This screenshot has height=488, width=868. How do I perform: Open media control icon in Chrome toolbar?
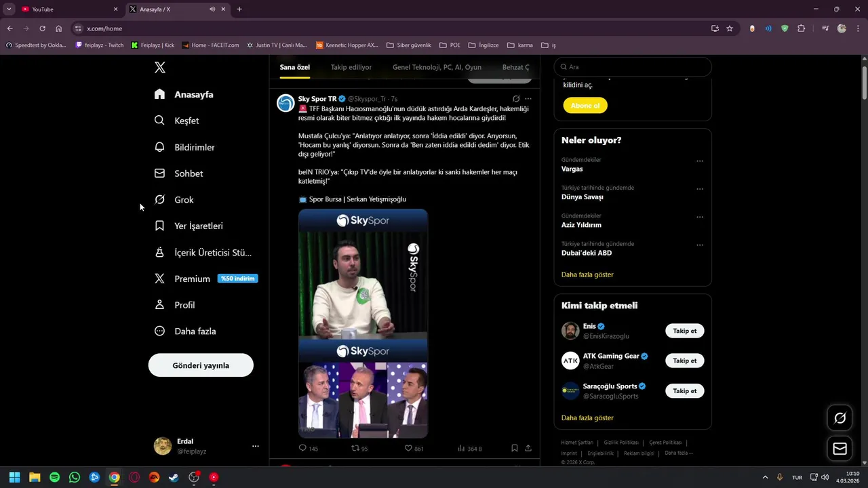pos(825,28)
